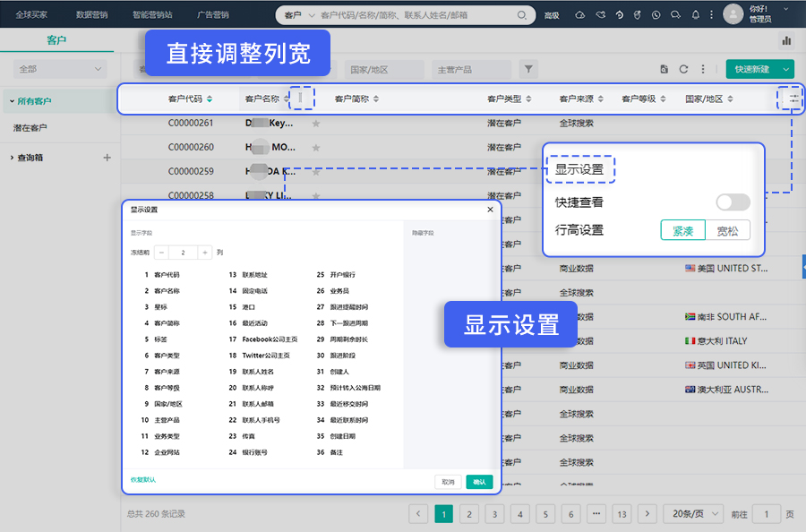Sort by 客户等级 column arrows

pyautogui.click(x=663, y=99)
